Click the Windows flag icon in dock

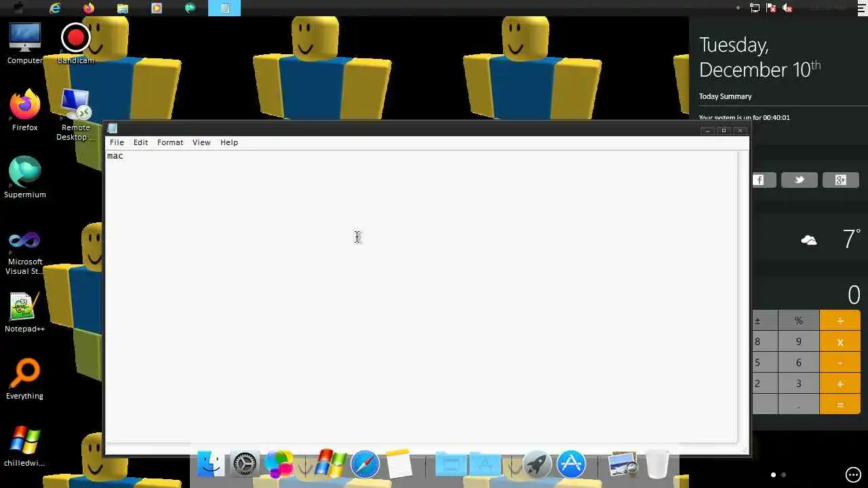(x=330, y=464)
